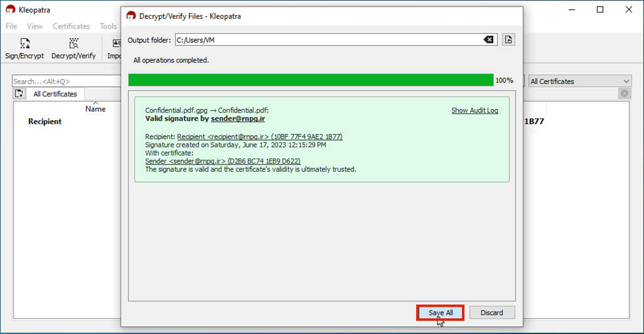Minimize the Kleopatra main window
This screenshot has width=644, height=334.
tap(572, 9)
